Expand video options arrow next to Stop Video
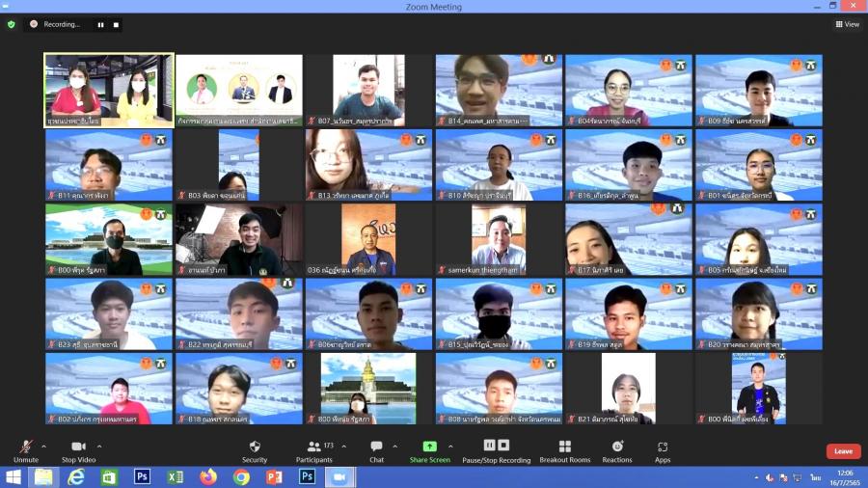This screenshot has height=488, width=868. pos(99,446)
